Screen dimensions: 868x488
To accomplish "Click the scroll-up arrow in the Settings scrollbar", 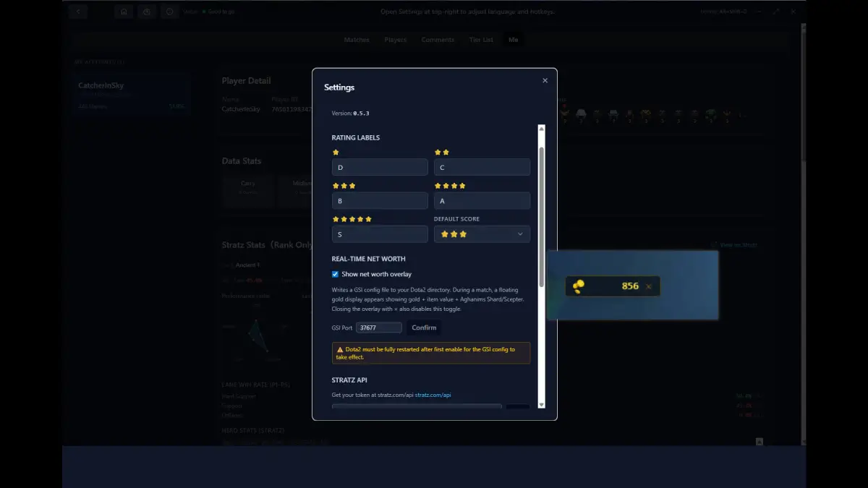I will 542,129.
